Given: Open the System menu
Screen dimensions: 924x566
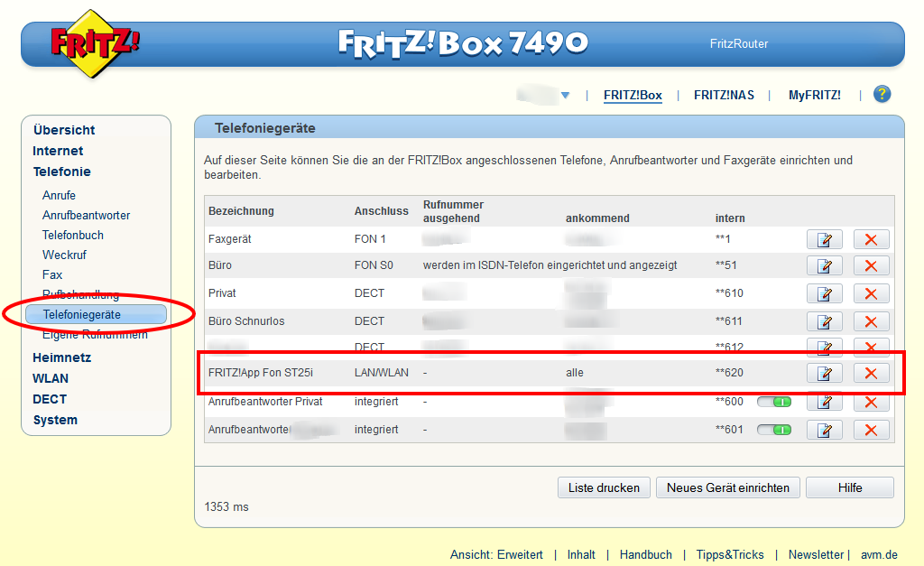Looking at the screenshot, I should pyautogui.click(x=55, y=420).
